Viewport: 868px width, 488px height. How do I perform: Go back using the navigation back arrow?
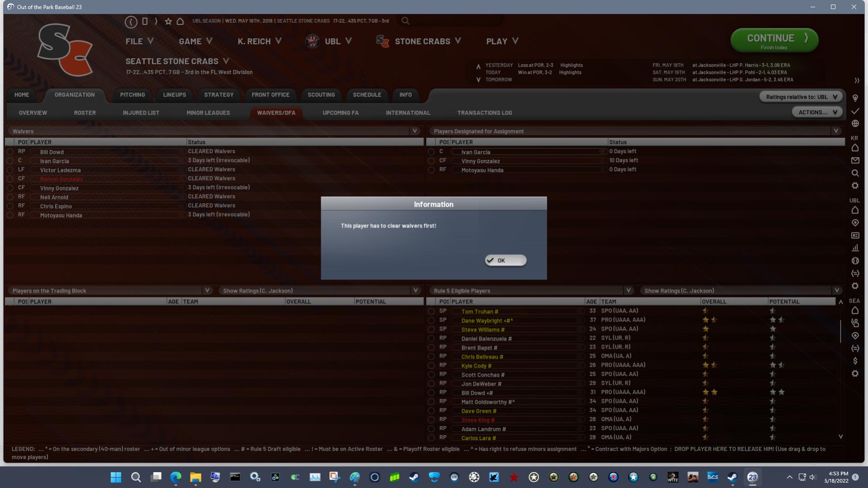click(x=131, y=21)
